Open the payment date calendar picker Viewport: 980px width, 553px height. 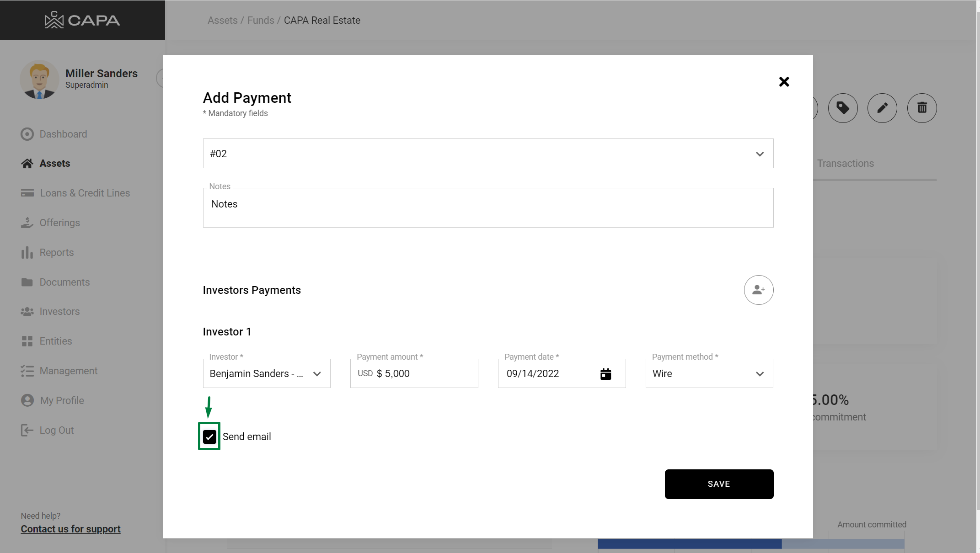(x=605, y=374)
